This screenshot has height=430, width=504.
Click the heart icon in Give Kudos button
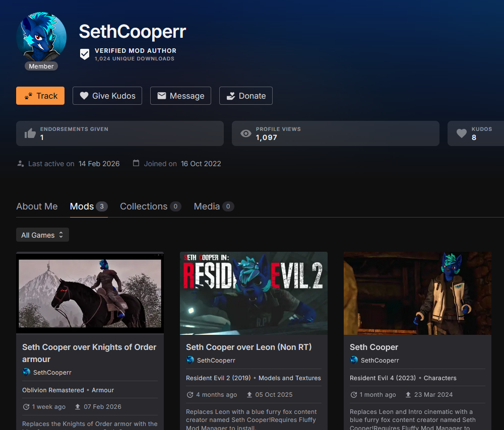[x=84, y=96]
